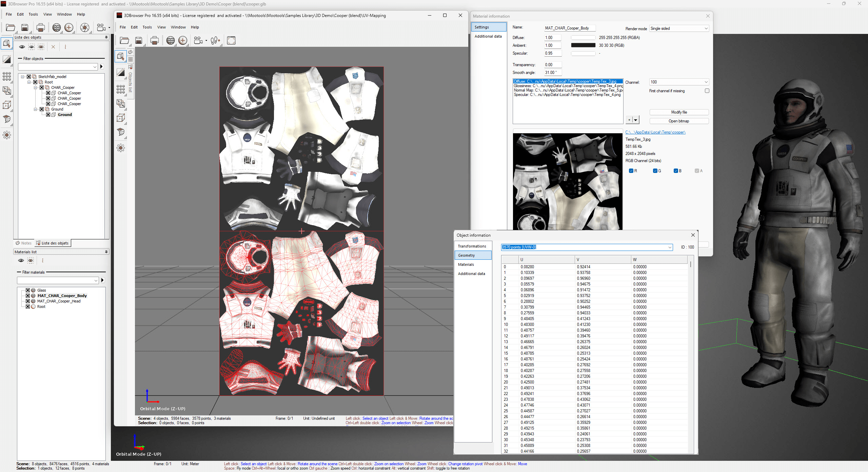Screen dimensions: 868x472
Task: Open Channel 100 dropdown
Action: point(679,82)
